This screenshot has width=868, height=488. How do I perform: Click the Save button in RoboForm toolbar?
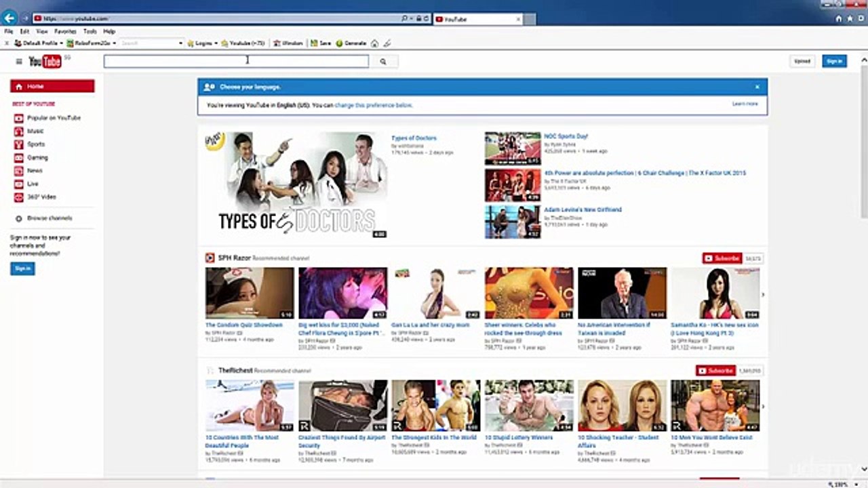(321, 43)
